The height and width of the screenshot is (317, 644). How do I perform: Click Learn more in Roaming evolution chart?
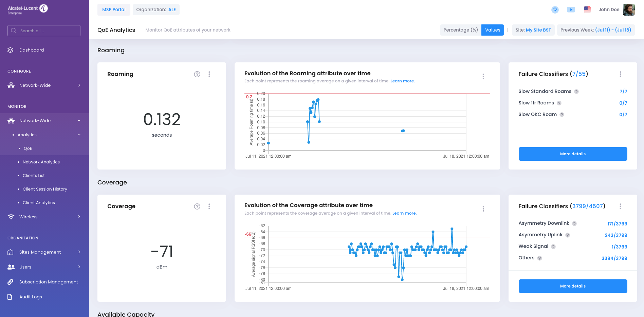click(x=402, y=81)
